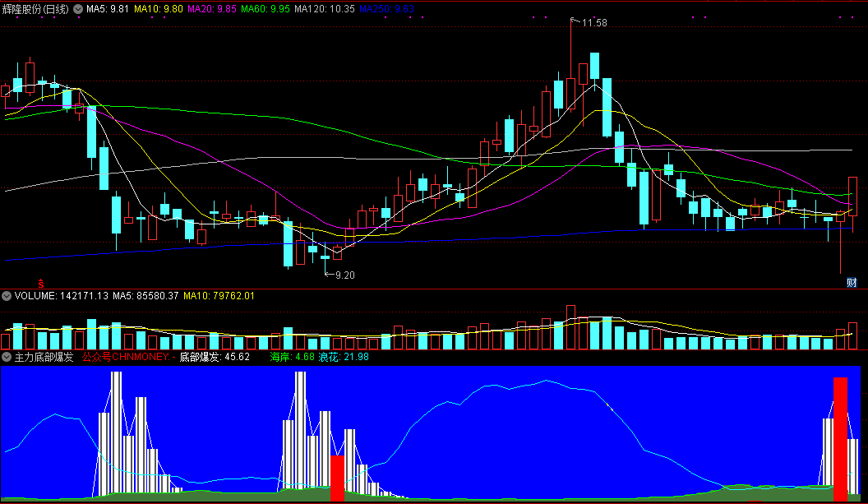Click the candlestick marked with the 9.20 low
The width and height of the screenshot is (868, 504).
pos(325,257)
